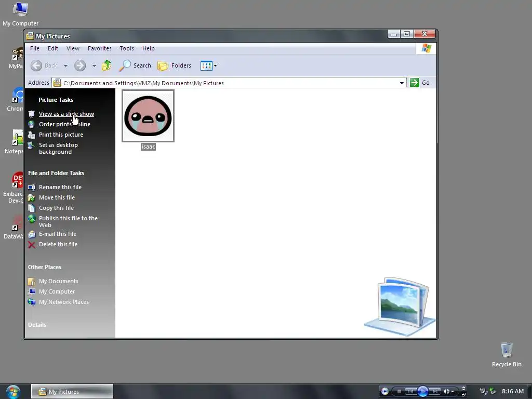The image size is (532, 399).
Task: Click View as a slide show link
Action: pos(66,114)
